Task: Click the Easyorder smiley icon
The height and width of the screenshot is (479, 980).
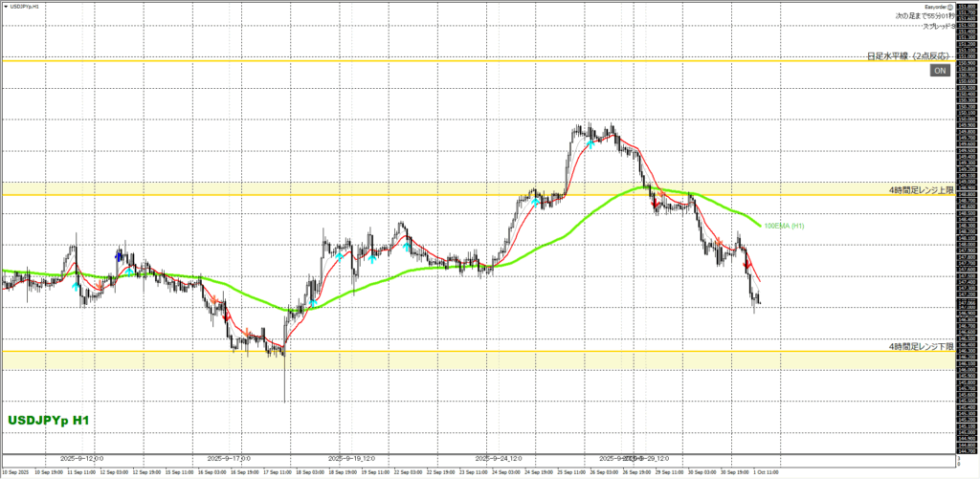Action: click(950, 5)
